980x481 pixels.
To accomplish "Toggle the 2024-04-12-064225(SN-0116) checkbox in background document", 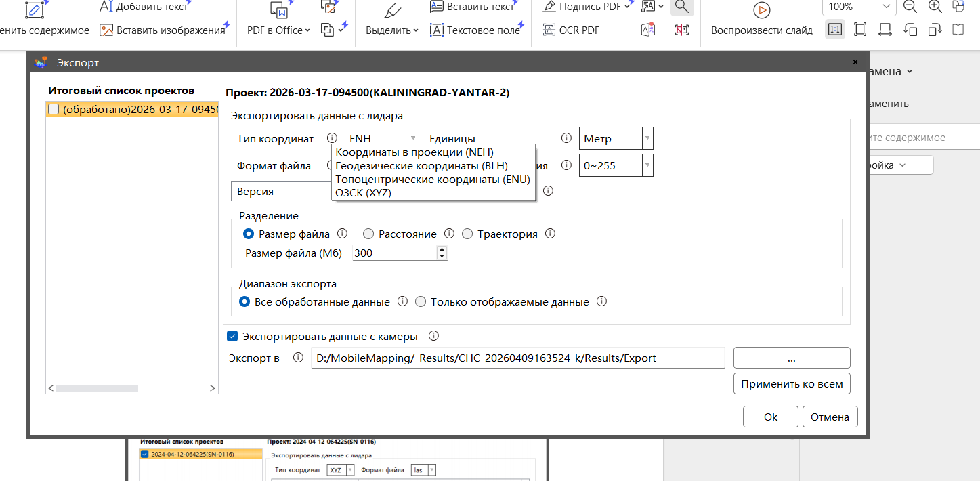I will (144, 454).
